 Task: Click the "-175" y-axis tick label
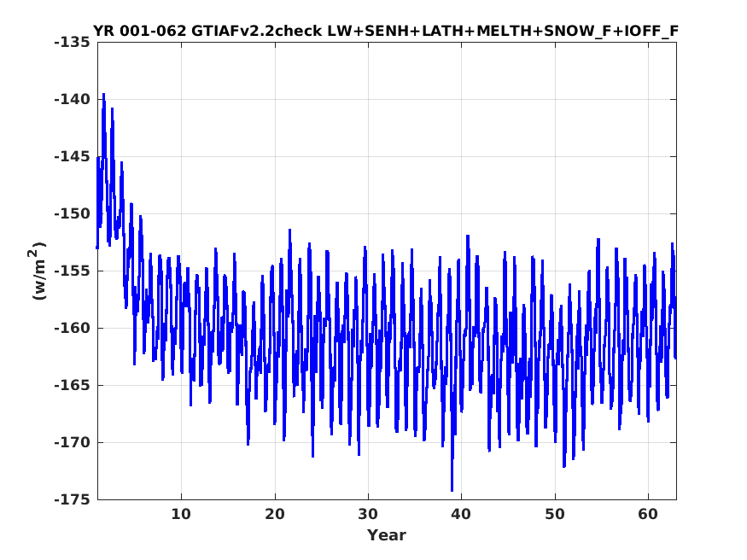73,499
